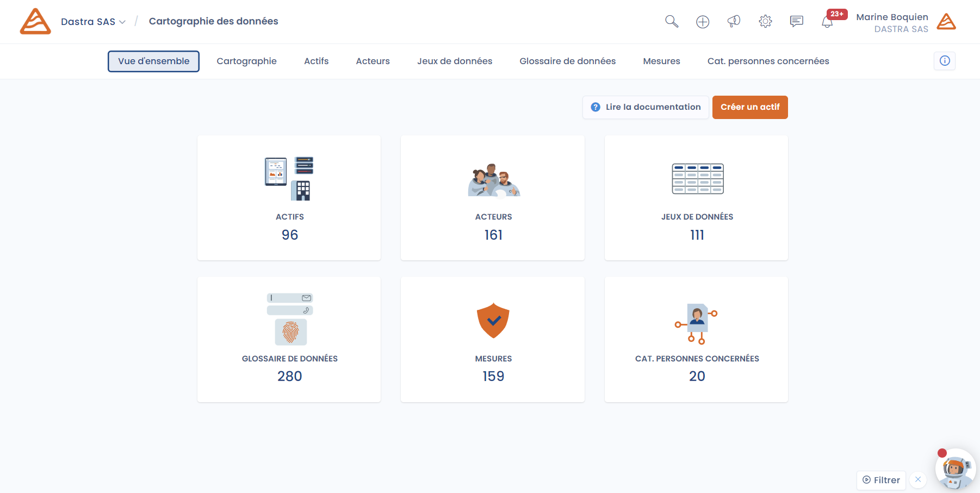Open the Glossaire de données tab

(567, 61)
